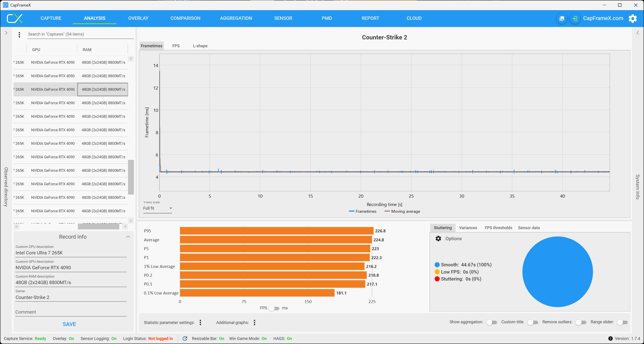Open Additional graphs dots menu
This screenshot has height=344, width=644.
[254, 322]
